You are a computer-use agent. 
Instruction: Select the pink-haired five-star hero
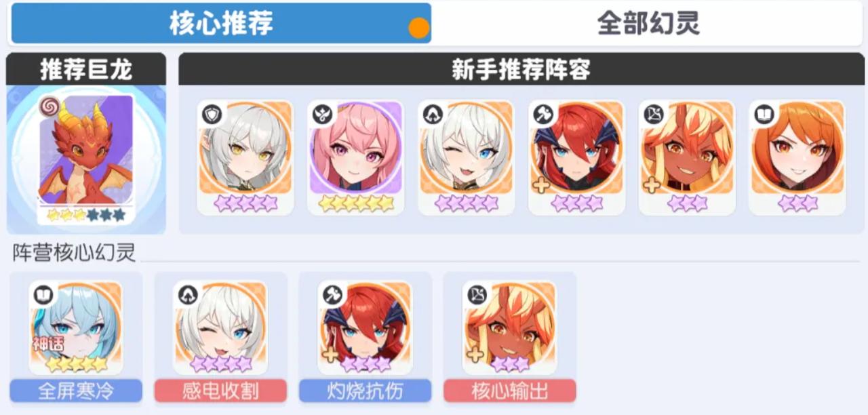(356, 157)
